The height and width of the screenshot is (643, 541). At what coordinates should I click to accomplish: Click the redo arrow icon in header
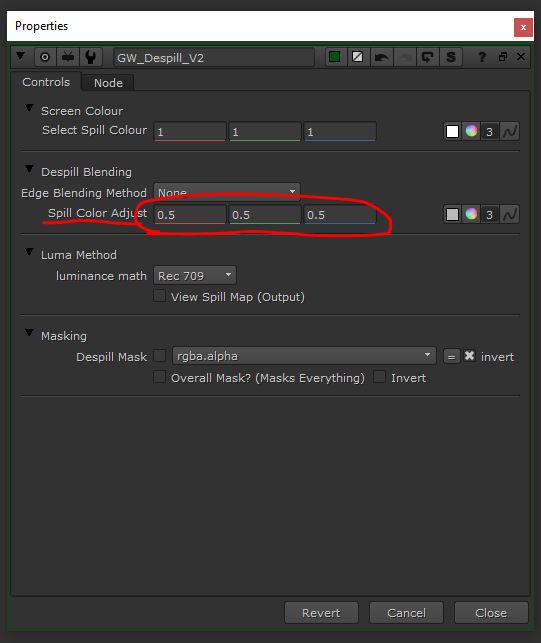pos(404,57)
